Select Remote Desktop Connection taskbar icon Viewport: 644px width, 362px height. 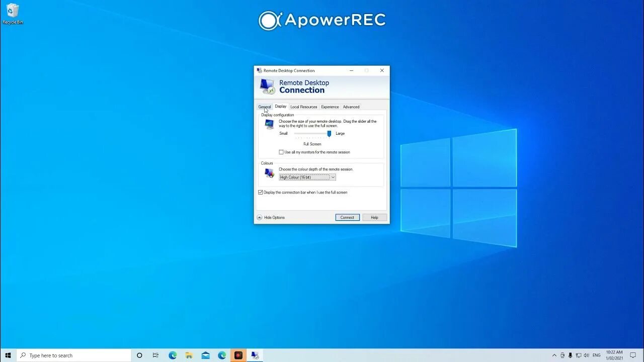point(255,355)
